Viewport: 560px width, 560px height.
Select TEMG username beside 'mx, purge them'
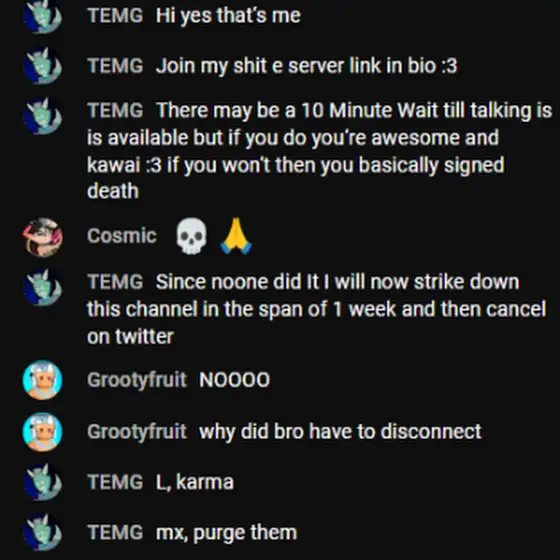(115, 532)
